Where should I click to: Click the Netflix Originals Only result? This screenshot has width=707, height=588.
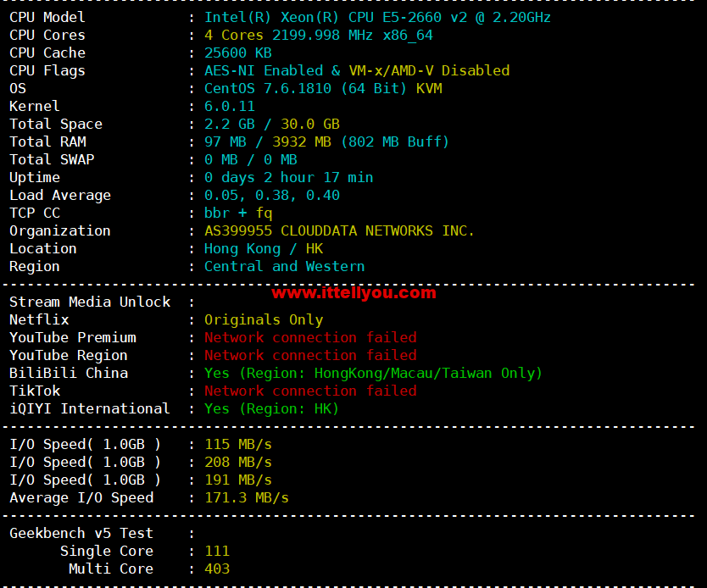264,319
